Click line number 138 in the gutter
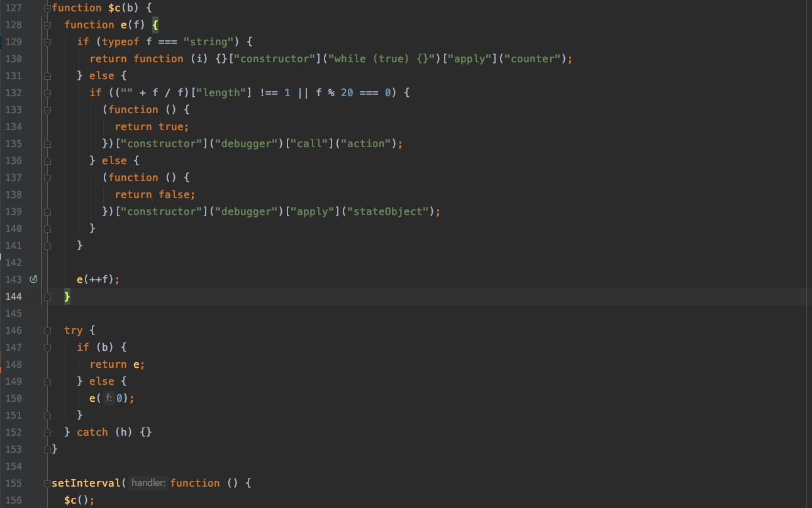Viewport: 812px width, 508px height. (13, 195)
